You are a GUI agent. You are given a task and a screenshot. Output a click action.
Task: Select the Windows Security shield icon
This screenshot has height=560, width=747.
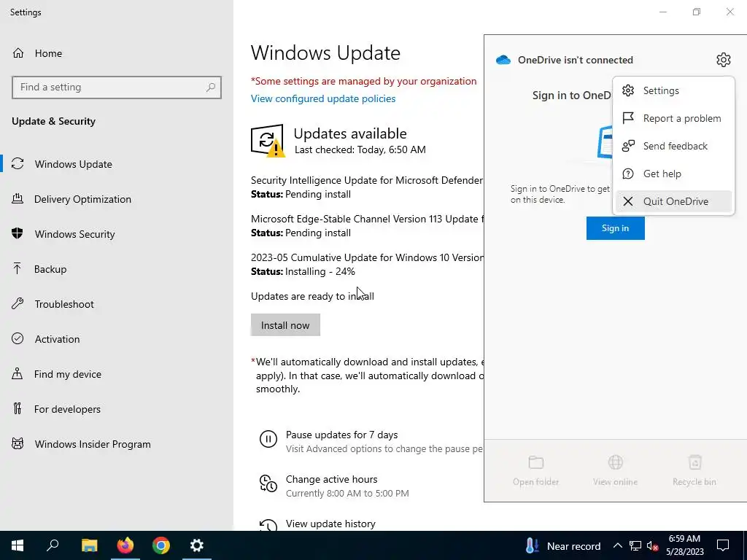(x=18, y=234)
